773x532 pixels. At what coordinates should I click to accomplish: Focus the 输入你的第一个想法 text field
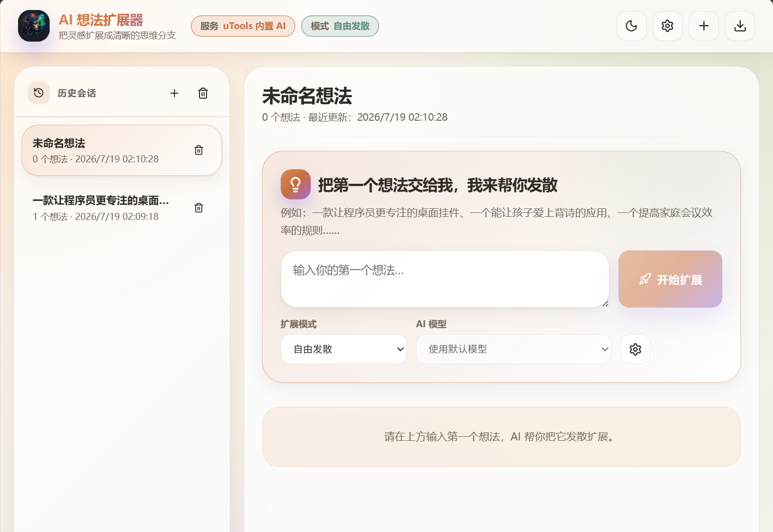[x=445, y=279]
